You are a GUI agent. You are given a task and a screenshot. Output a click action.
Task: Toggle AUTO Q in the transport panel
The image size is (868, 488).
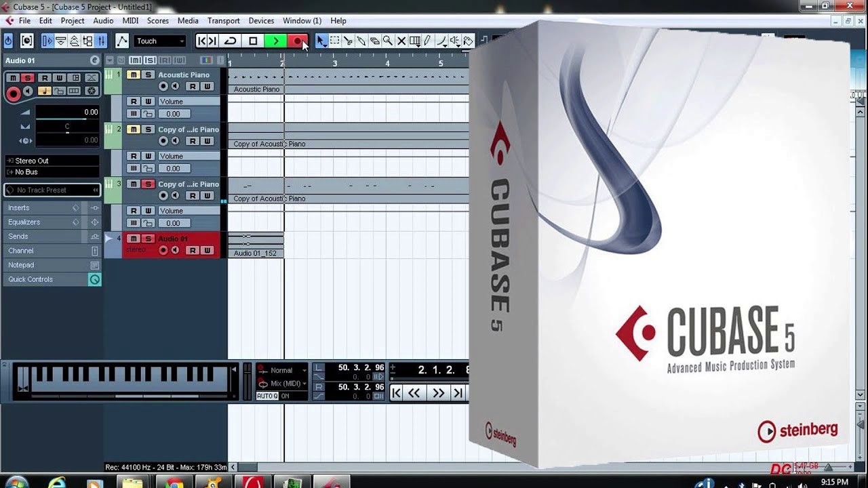267,396
